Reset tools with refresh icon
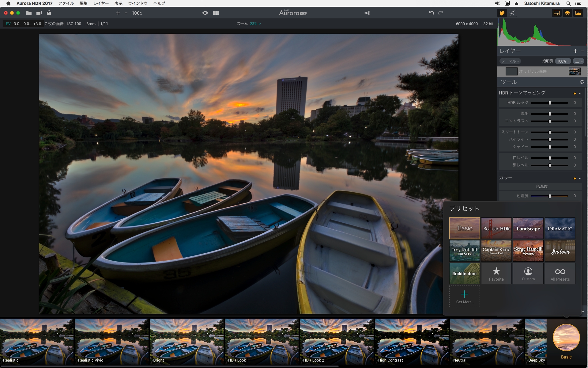The image size is (588, 368). (x=582, y=82)
